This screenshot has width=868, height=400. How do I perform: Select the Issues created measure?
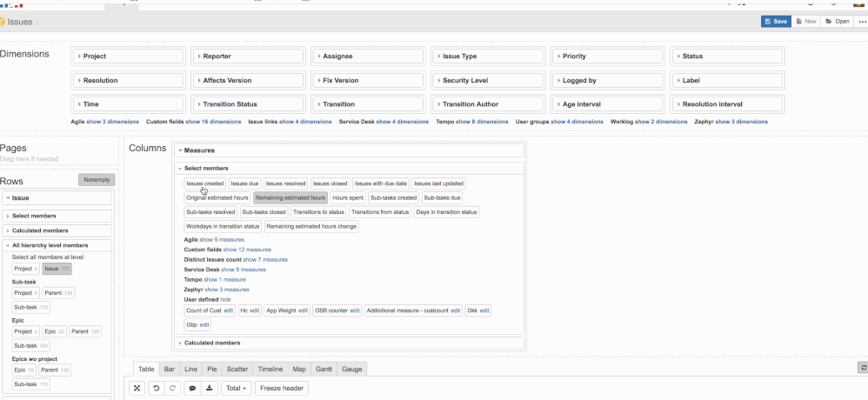204,183
